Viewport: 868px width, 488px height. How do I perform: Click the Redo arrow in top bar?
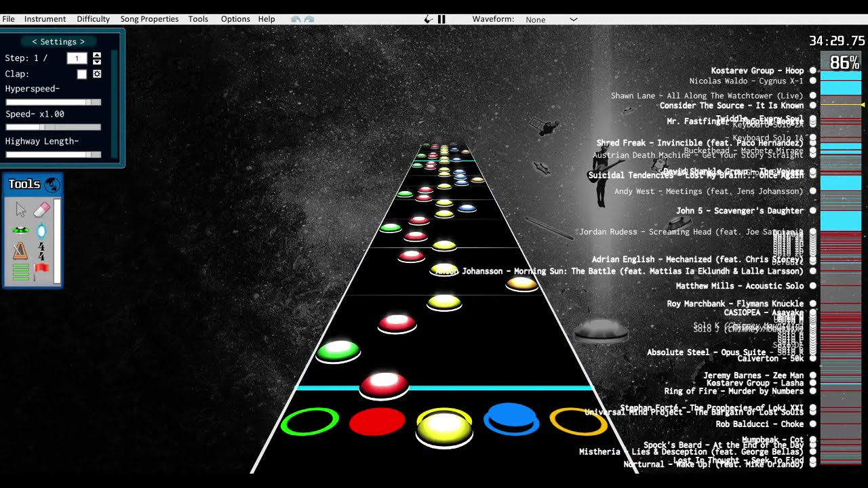point(309,19)
